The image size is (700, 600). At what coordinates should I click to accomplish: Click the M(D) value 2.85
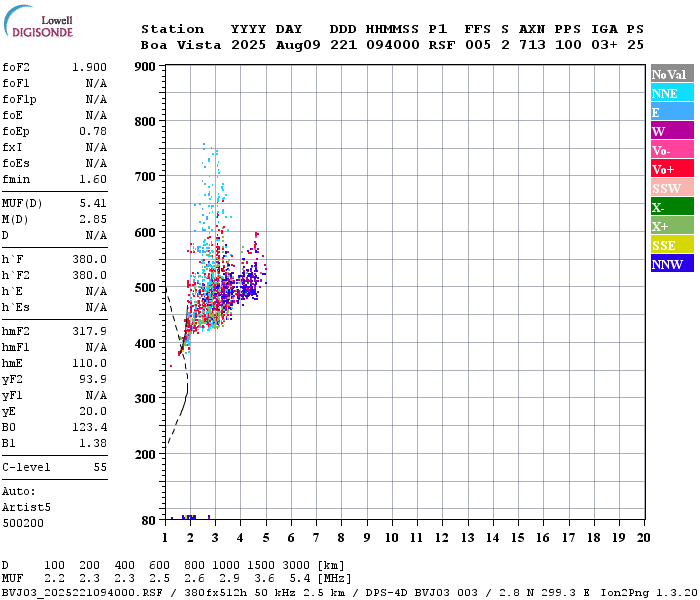click(x=93, y=220)
